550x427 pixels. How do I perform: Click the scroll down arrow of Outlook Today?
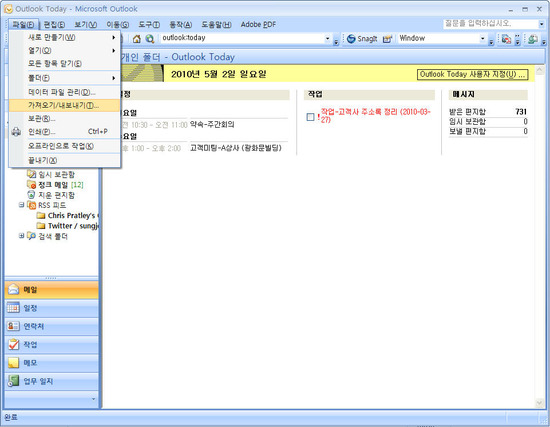click(x=540, y=403)
